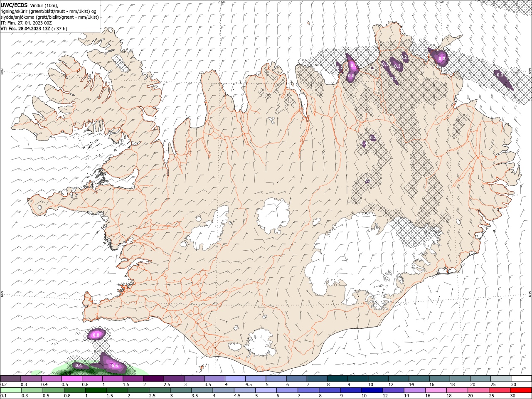The height and width of the screenshot is (399, 532).
Task: Click the dusky mauve first swatch of the upper legend row
Action: coord(10,379)
